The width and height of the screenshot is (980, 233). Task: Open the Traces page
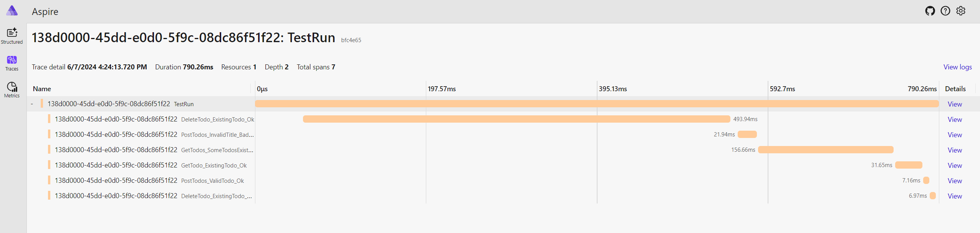coord(12,63)
